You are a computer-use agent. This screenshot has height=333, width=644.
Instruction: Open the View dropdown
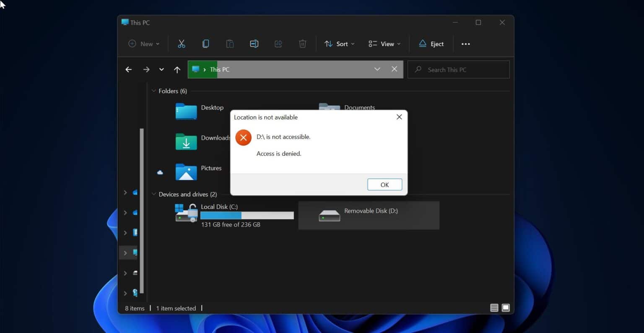point(384,44)
